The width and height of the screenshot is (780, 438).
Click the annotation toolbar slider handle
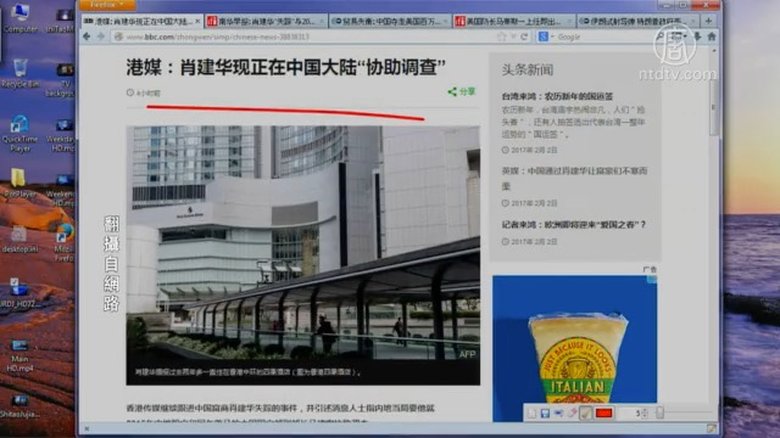pyautogui.click(x=659, y=412)
